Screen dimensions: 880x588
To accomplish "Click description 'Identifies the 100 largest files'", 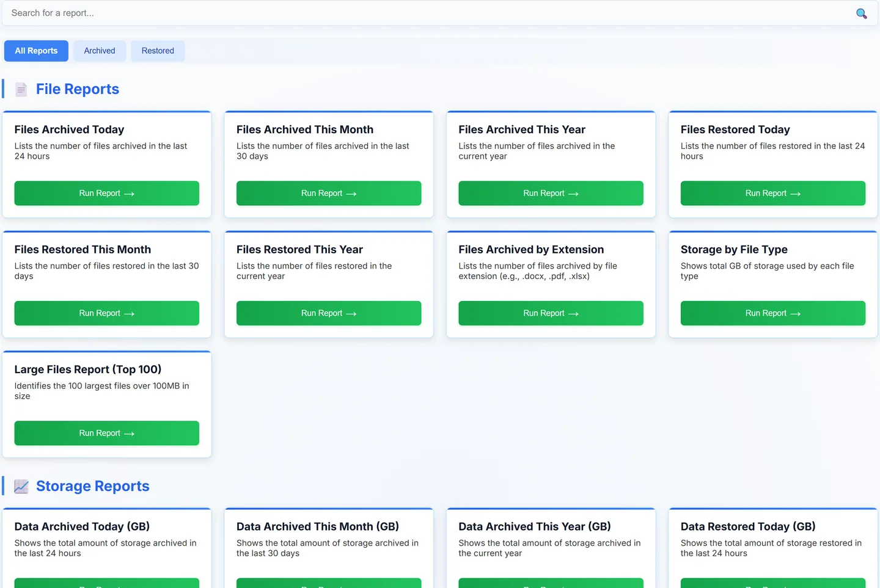I will (102, 391).
